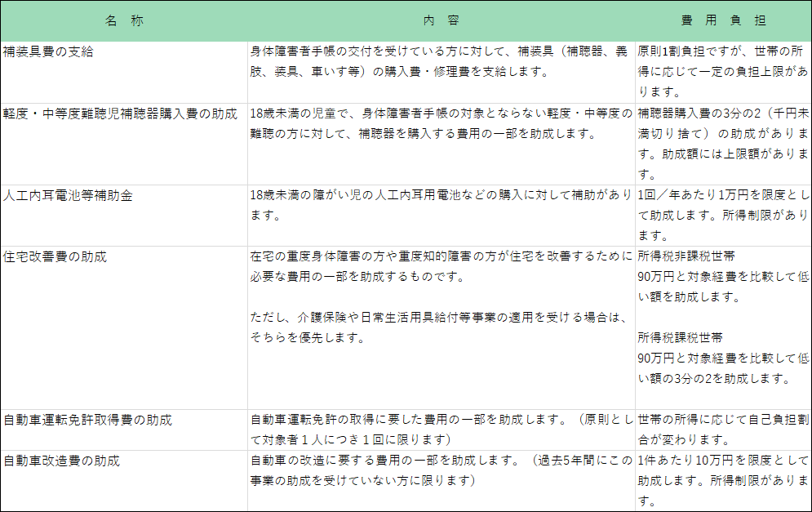812x512 pixels.
Task: Select the cost cell stating 原則1割負担
Action: [x=722, y=71]
